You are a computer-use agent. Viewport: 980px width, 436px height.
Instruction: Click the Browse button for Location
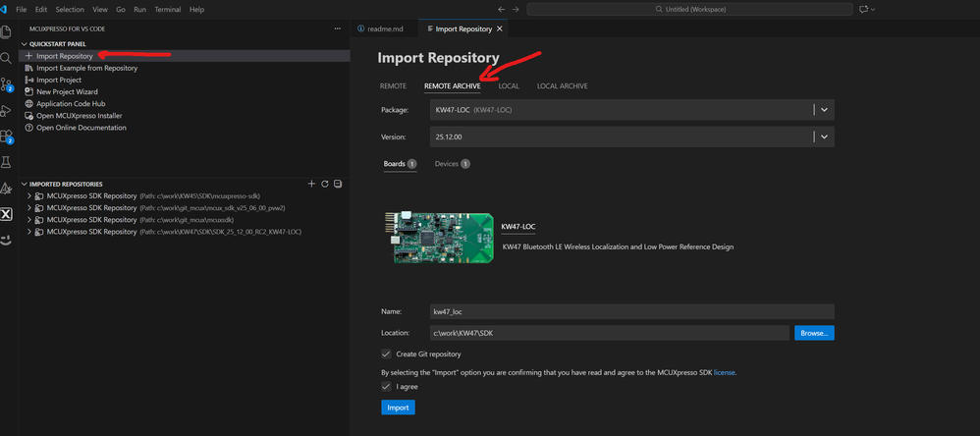pos(814,333)
